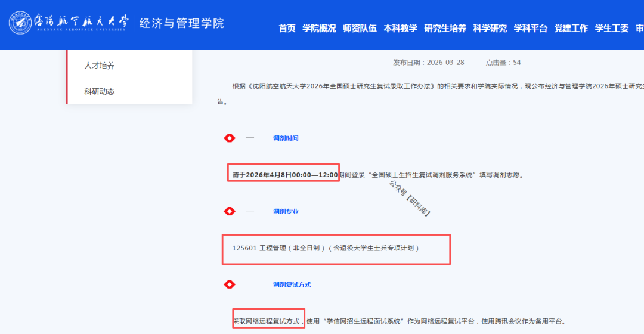Click the Shenyang Aerospace University logo emblem
The height and width of the screenshot is (334, 644).
[21, 23]
